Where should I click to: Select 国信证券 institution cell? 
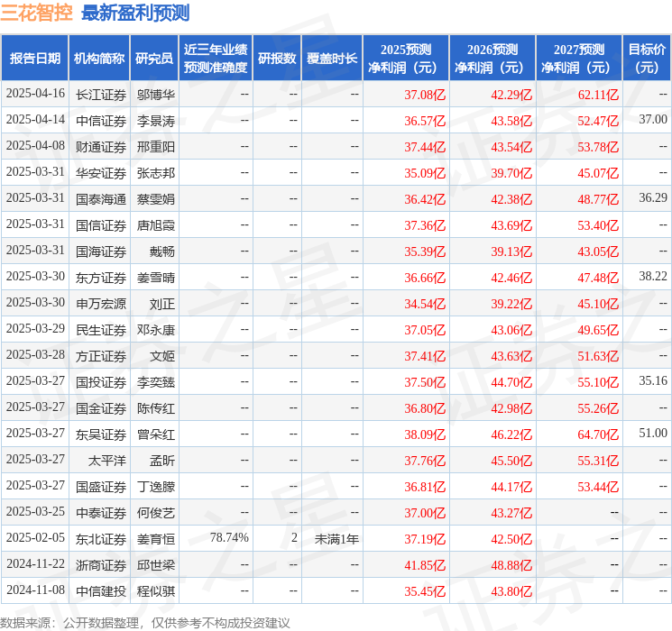[x=101, y=225]
